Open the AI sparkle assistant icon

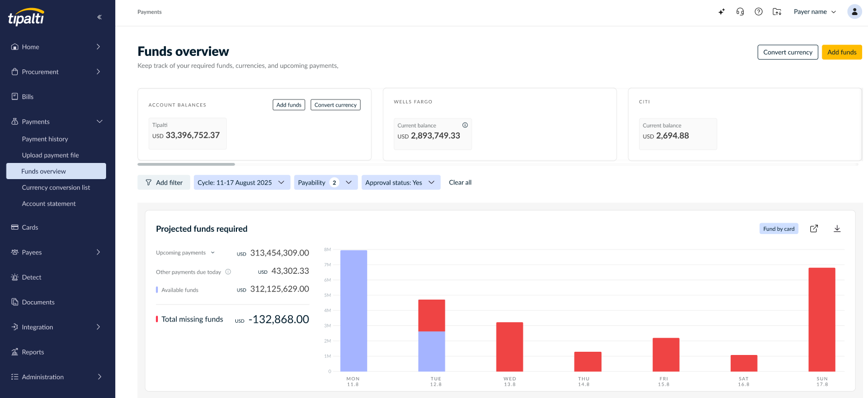(722, 12)
